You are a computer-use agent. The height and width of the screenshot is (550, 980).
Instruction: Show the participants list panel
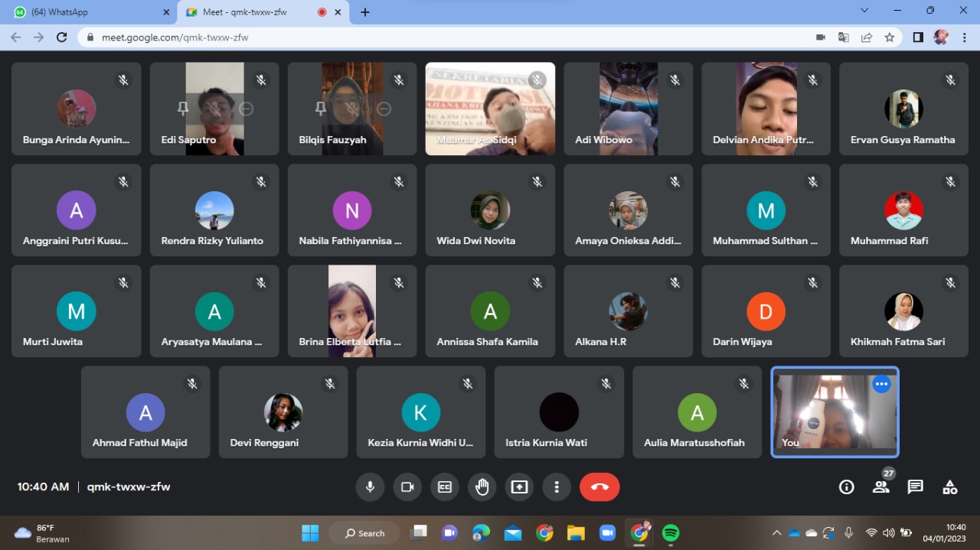(880, 487)
